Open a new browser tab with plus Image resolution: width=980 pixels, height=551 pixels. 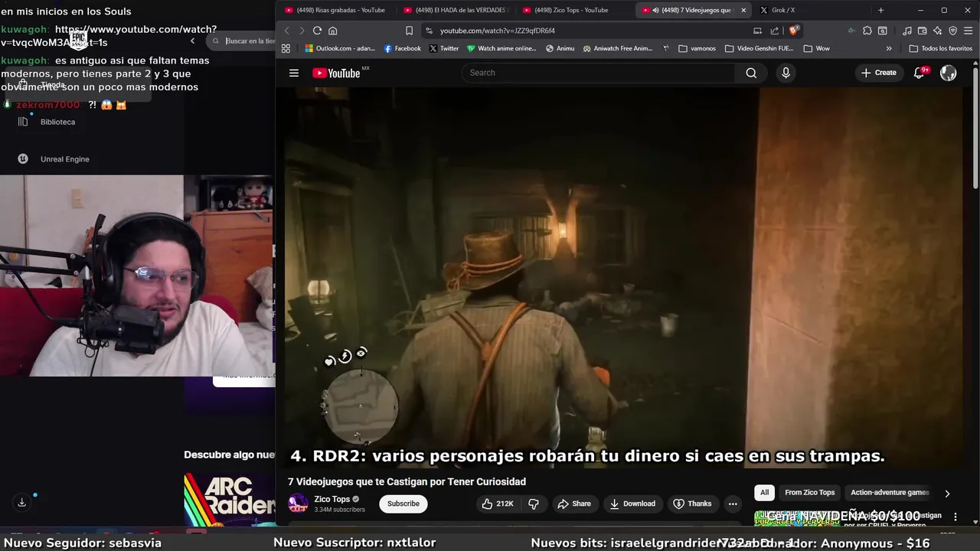tap(880, 10)
